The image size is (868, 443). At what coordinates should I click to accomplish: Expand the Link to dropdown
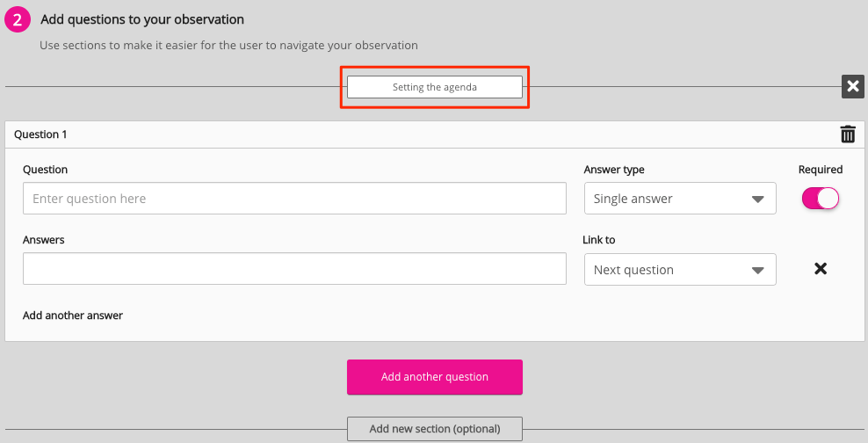tap(679, 270)
